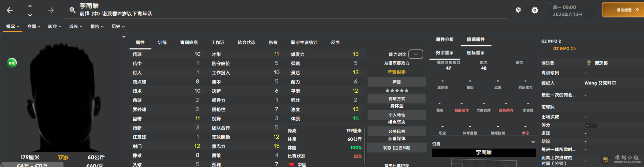Screen dimensions: 644x167
Task: Switch to 数字显示 numeric display
Action: (444, 53)
